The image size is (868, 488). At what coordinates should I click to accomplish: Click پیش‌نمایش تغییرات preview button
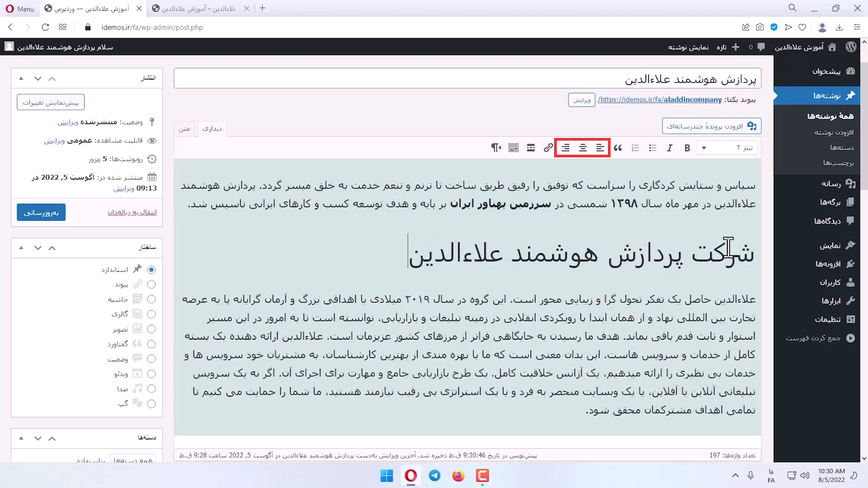point(51,102)
